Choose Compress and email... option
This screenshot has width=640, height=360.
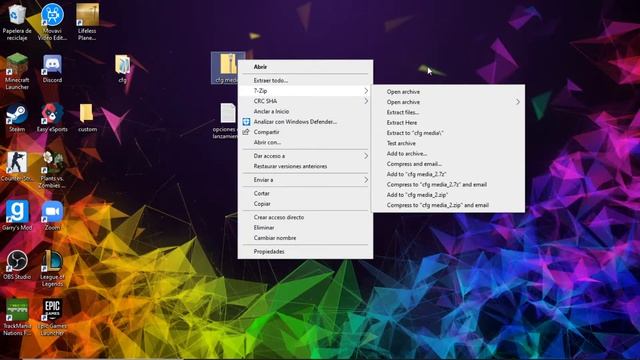[x=448, y=164]
